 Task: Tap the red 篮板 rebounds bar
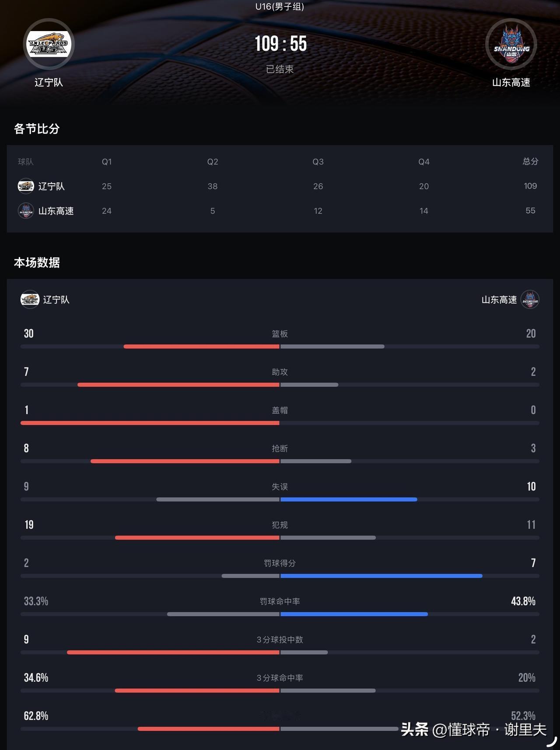coord(202,347)
